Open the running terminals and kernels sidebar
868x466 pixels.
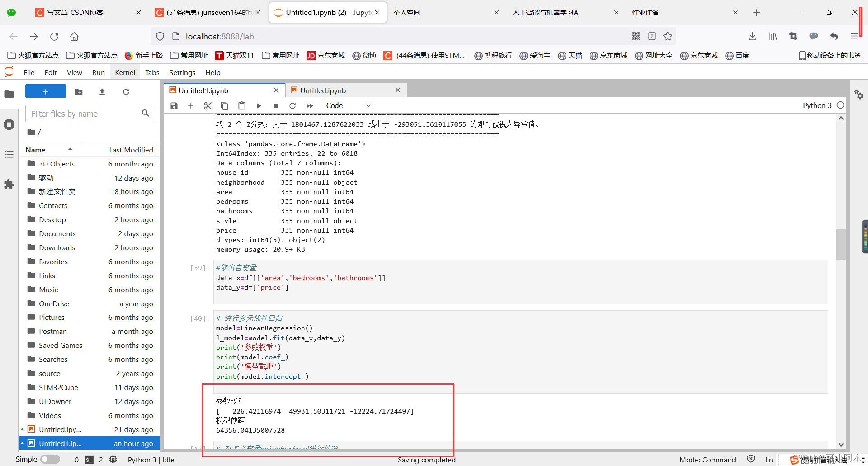coord(9,124)
